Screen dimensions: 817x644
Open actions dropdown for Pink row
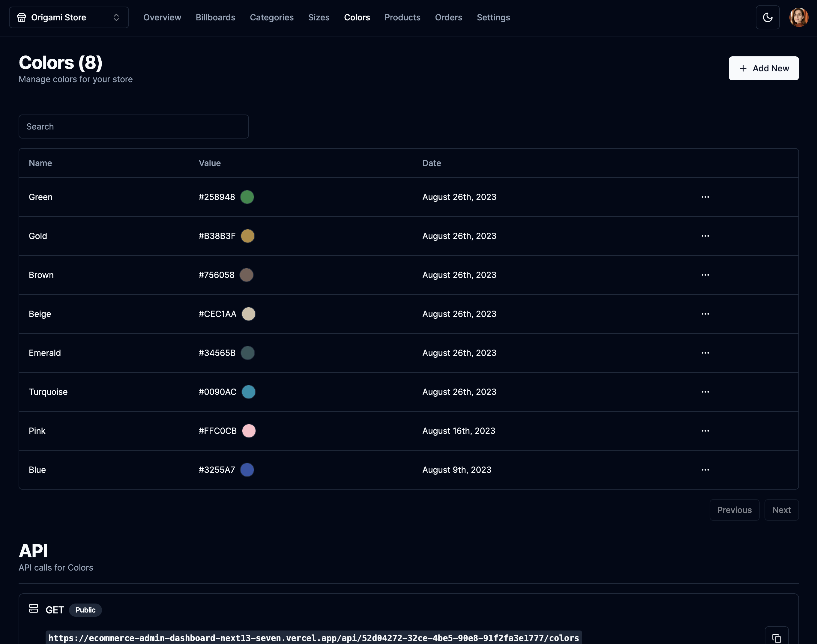click(705, 431)
